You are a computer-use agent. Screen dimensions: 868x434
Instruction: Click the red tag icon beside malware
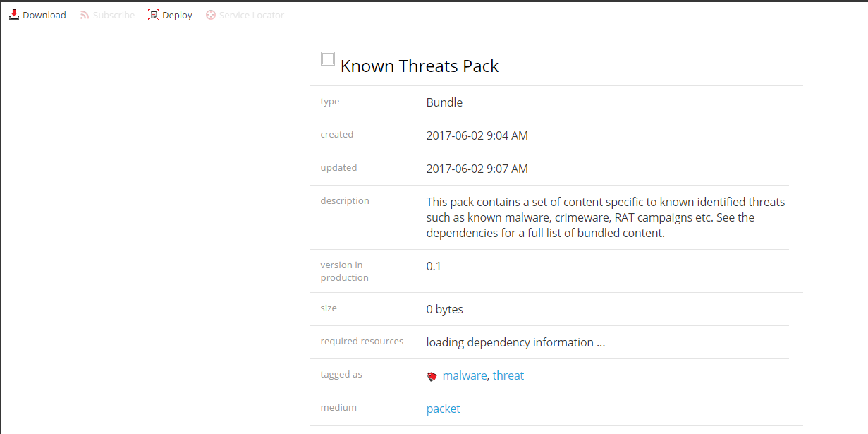click(432, 376)
